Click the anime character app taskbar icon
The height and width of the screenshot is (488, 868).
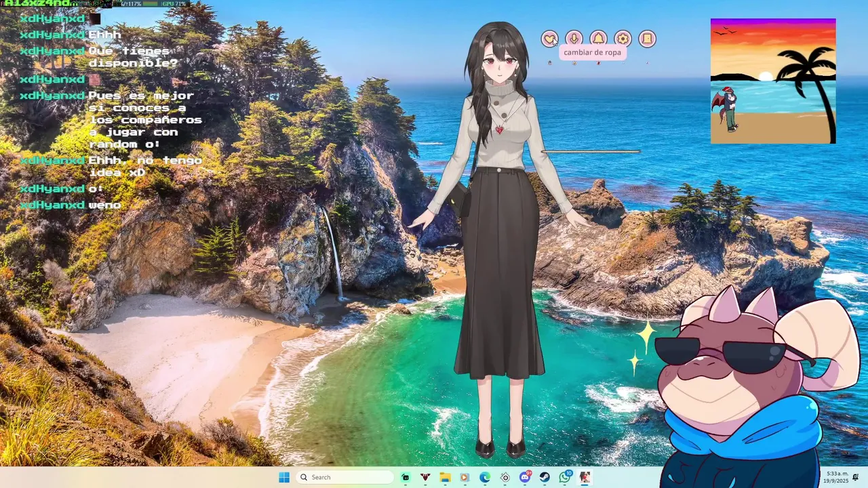(x=585, y=477)
